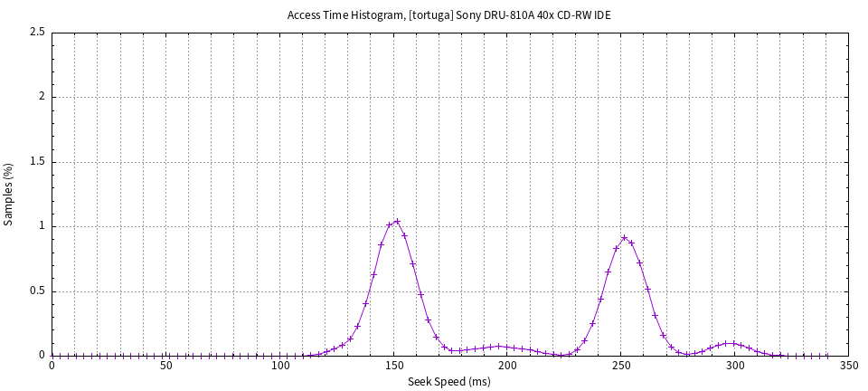Select the second peak data point near 250 ms
Image resolution: width=868 pixels, height=391 pixels.
624,238
